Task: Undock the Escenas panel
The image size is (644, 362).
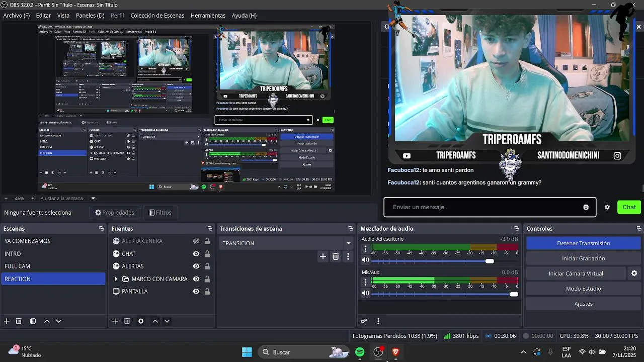Action: point(101,229)
